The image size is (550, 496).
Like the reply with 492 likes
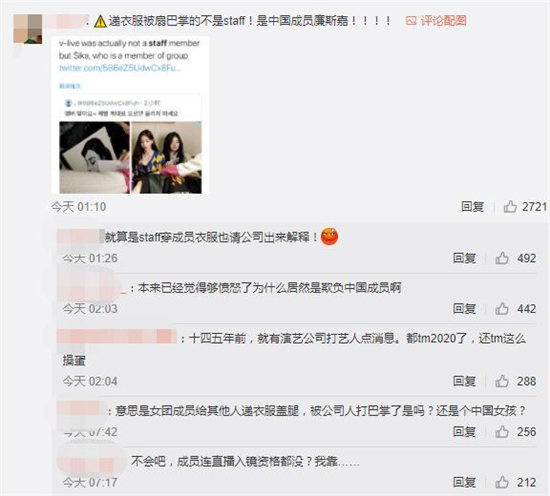502,258
